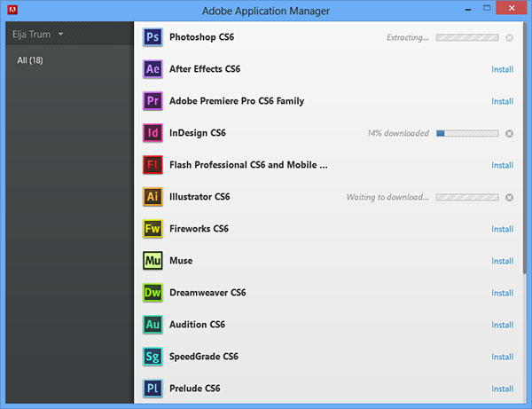Screen dimensions: 532x409
Task: Click the Illustrator Ai icon
Action: 153,197
